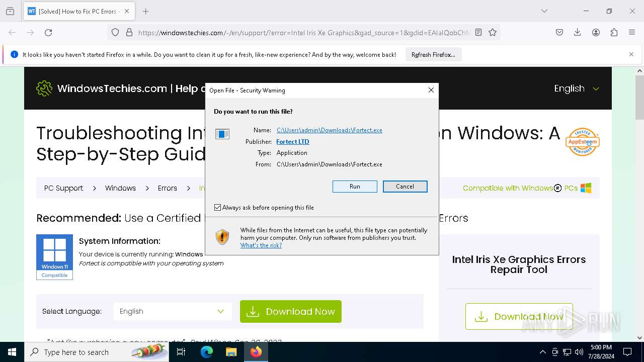
Task: Open the Firefox account menu
Action: [x=596, y=32]
